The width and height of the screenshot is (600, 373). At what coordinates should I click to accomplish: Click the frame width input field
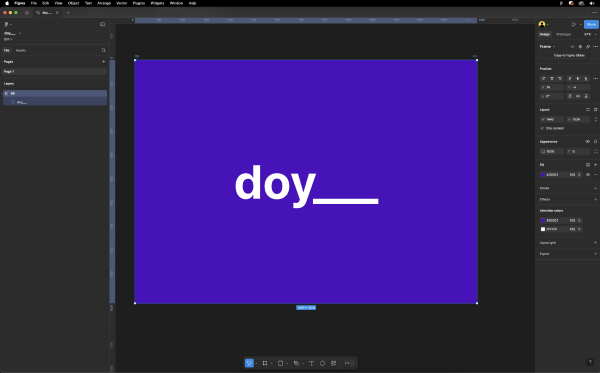point(552,119)
